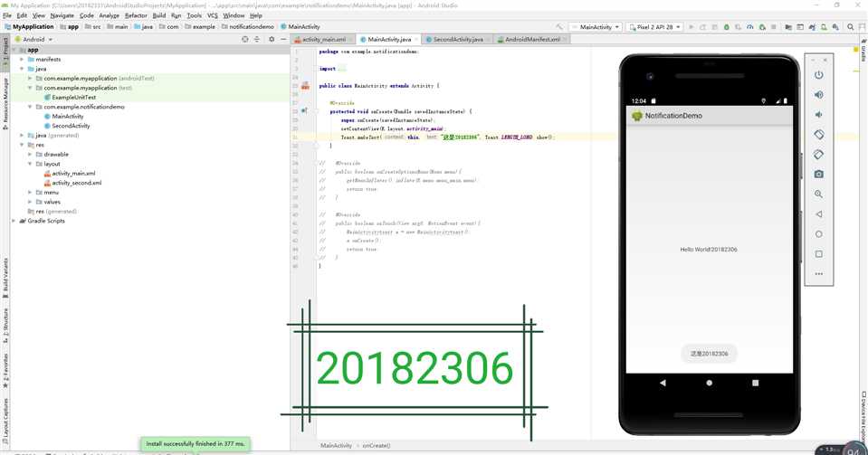Toggle the Gradle tool window

pos(863,51)
